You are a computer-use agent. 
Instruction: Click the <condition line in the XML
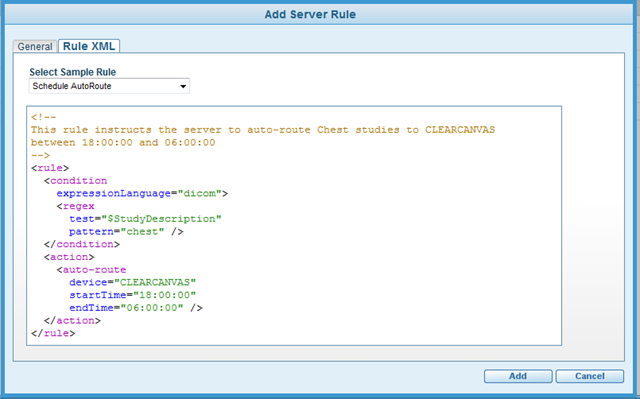[76, 181]
